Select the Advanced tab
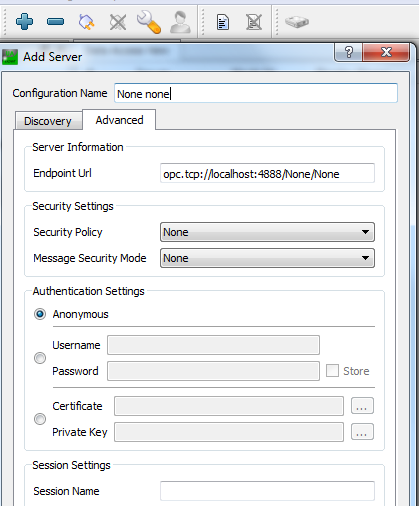The image size is (419, 506). click(119, 120)
